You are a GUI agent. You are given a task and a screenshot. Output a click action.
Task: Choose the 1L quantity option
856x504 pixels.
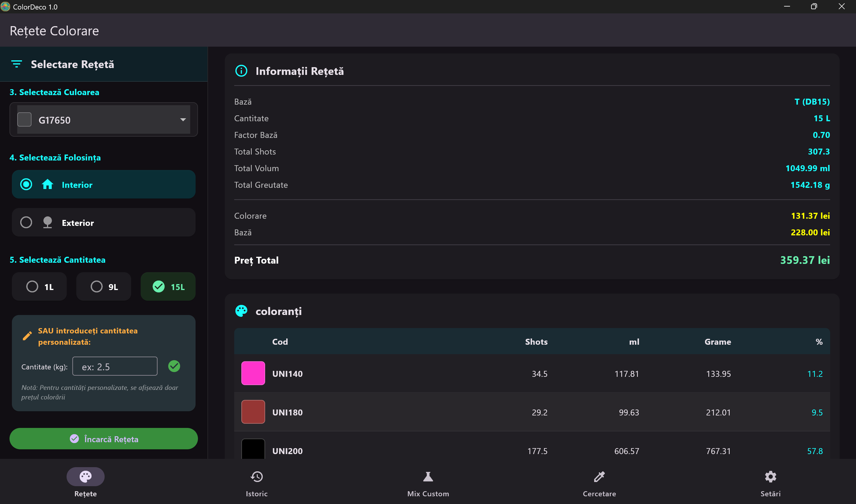40,286
